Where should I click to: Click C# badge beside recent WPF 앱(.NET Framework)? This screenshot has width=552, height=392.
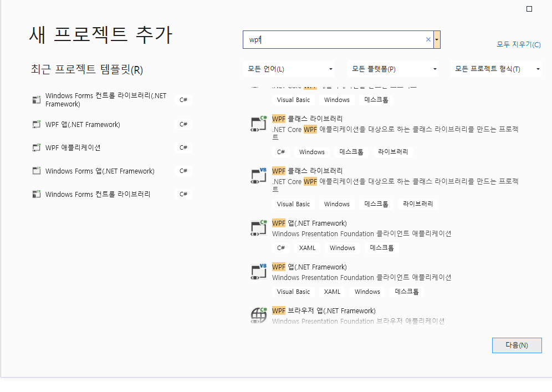(183, 124)
